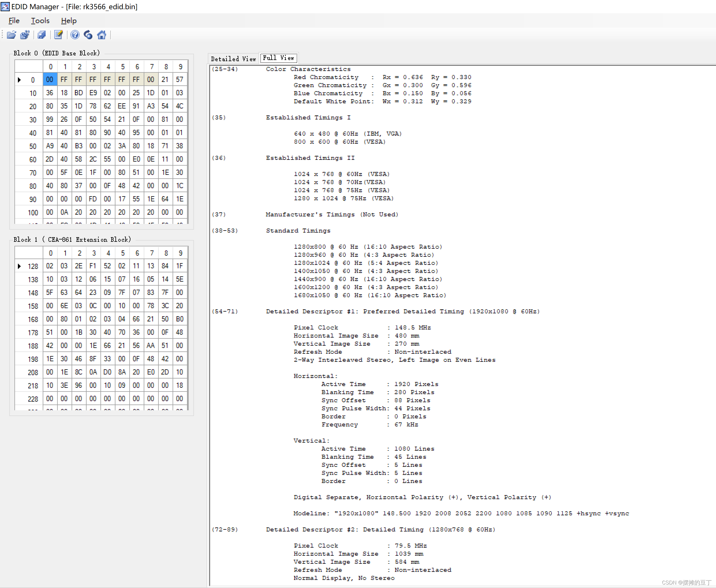Select cell 3A in Block 0 row 50
Image resolution: width=716 pixels, height=588 pixels.
tap(122, 146)
